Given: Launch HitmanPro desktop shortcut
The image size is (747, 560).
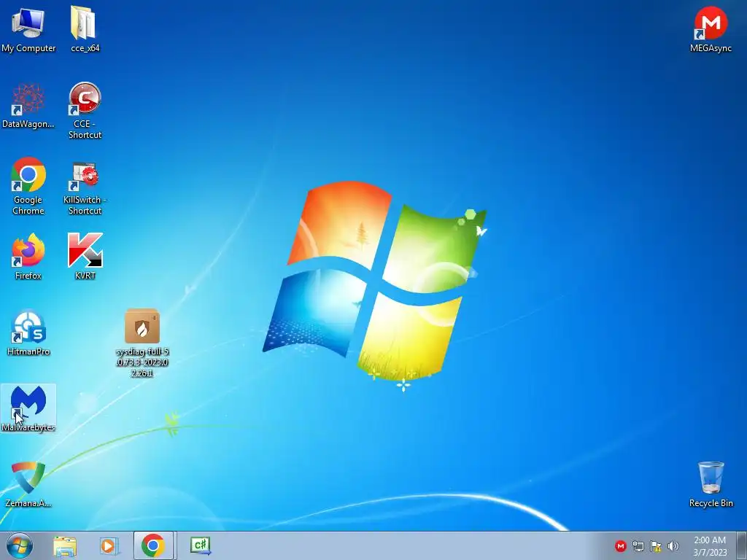Looking at the screenshot, I should pos(28,332).
